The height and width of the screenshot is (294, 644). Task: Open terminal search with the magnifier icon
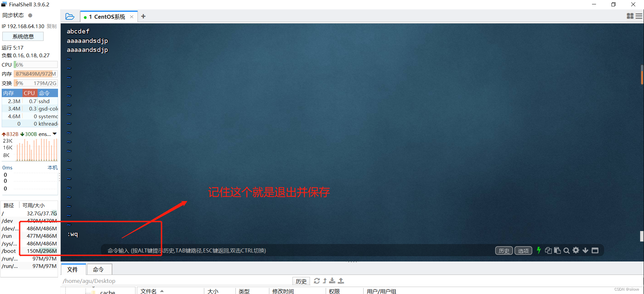[567, 250]
